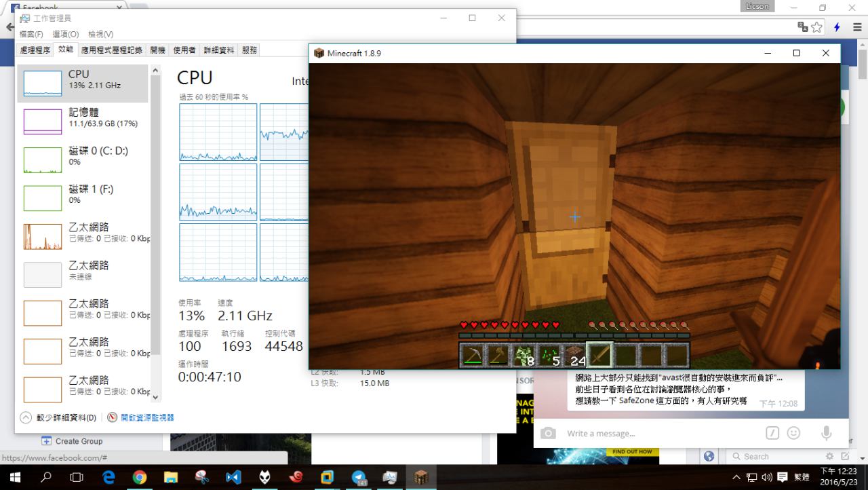868x490 pixels.
Task: Click Chrome's bookmark star icon
Action: click(817, 27)
